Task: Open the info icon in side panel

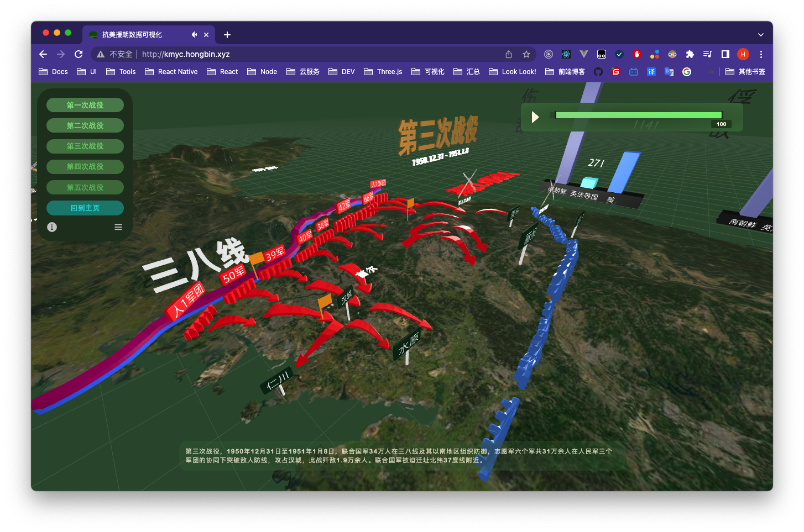Action: (52, 227)
